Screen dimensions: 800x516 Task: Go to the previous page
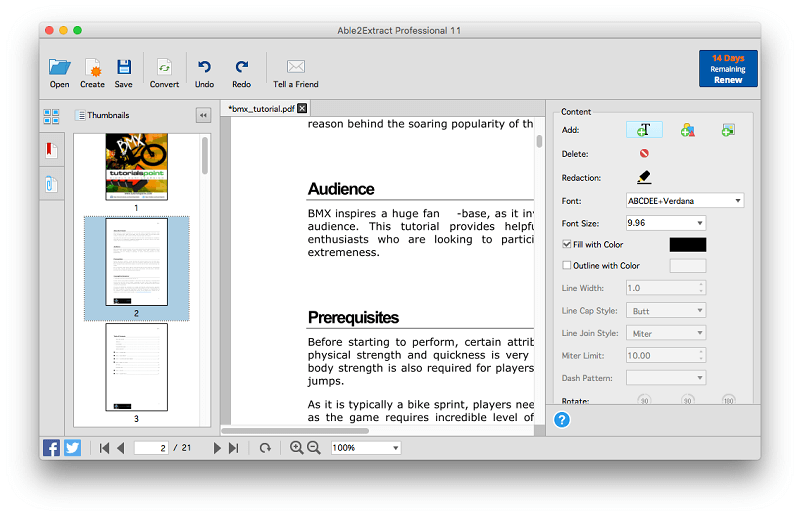pos(121,448)
